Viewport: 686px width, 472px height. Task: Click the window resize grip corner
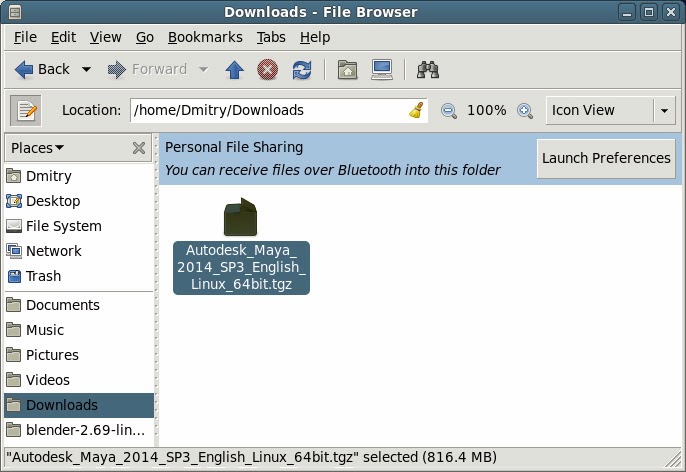pyautogui.click(x=673, y=459)
